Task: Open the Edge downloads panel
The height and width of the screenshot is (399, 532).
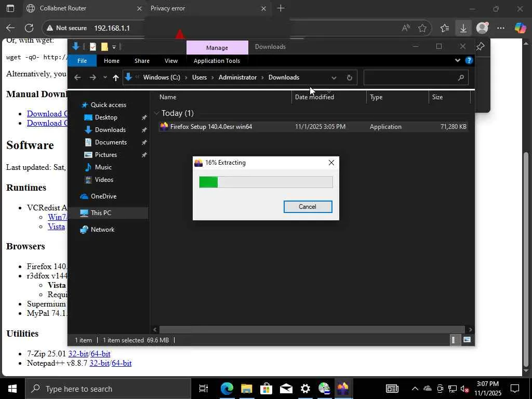Action: 463,28
